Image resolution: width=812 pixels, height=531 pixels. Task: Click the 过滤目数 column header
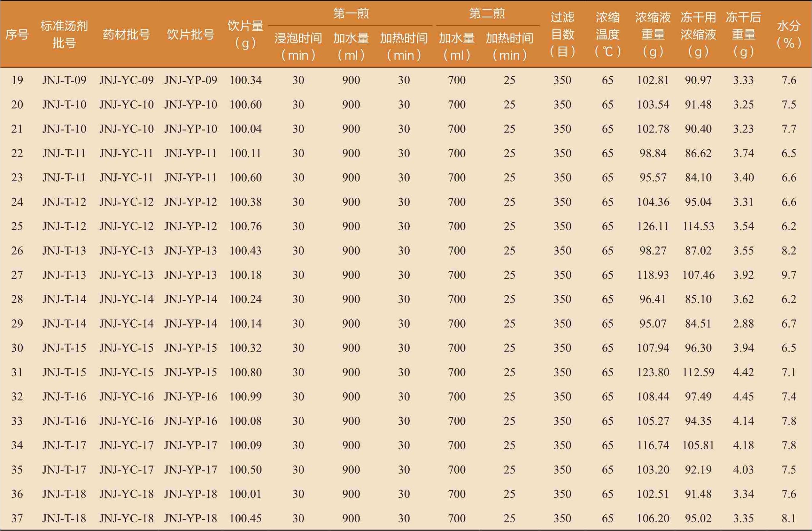tap(562, 34)
